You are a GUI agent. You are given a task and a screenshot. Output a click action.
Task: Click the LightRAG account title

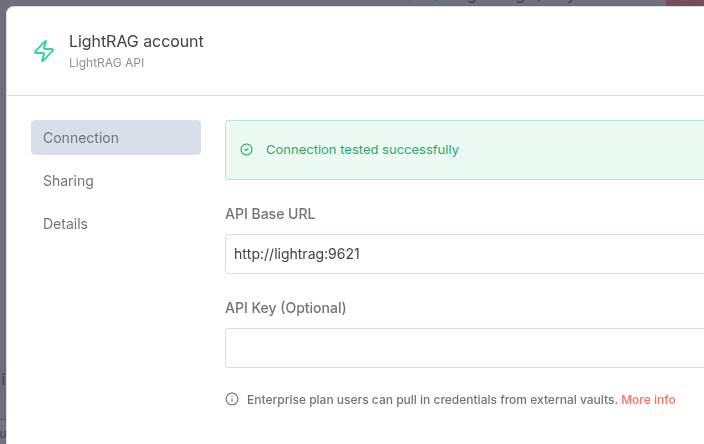point(136,41)
